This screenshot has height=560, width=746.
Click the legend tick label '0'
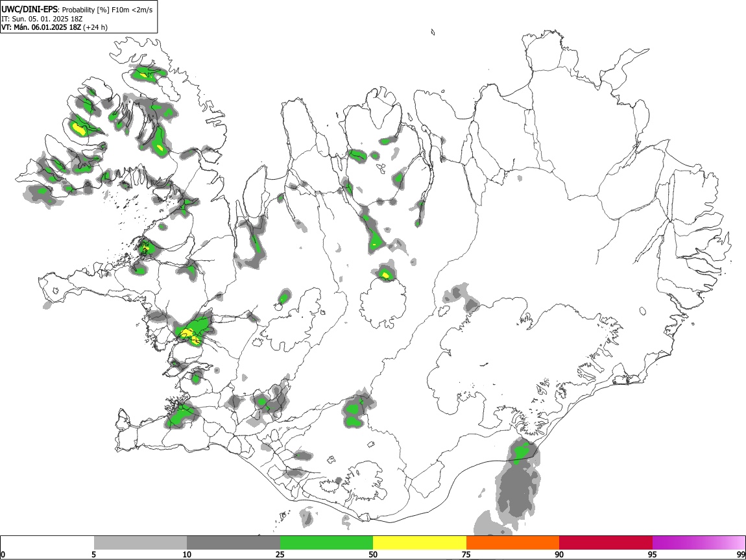coord(3,554)
